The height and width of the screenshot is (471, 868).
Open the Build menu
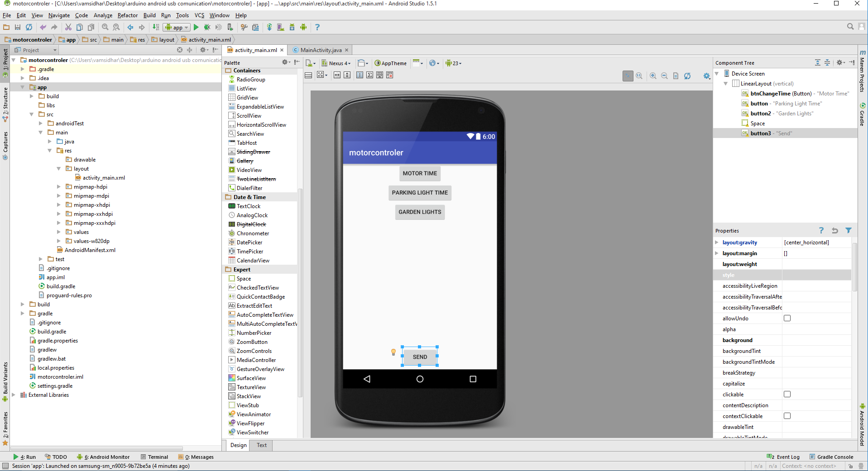tap(149, 15)
